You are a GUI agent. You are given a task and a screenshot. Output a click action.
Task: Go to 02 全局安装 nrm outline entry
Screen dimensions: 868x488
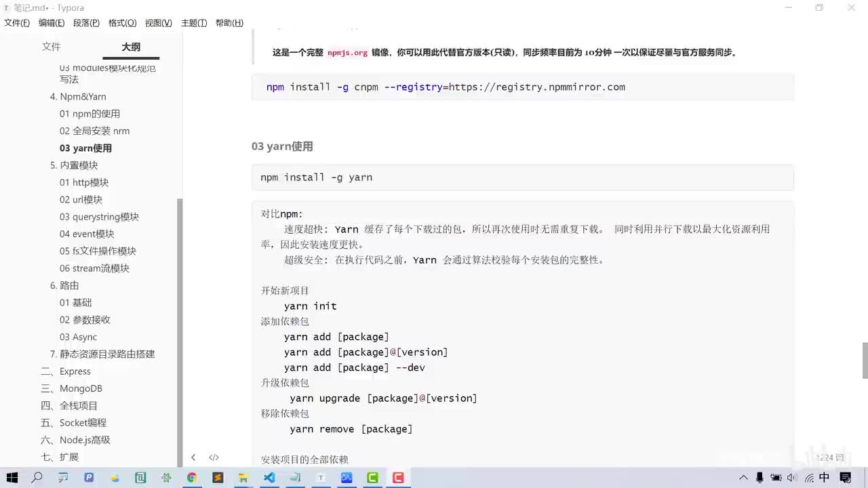(94, 131)
